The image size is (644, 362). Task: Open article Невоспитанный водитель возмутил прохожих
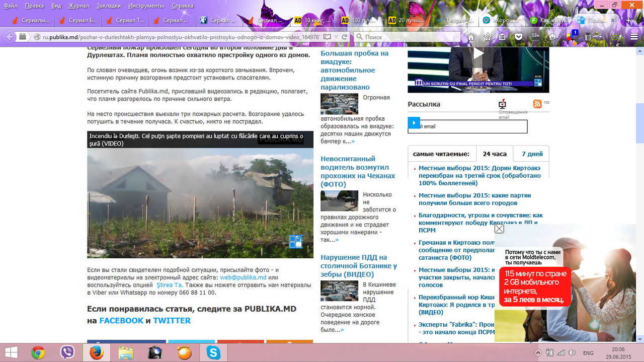click(358, 172)
